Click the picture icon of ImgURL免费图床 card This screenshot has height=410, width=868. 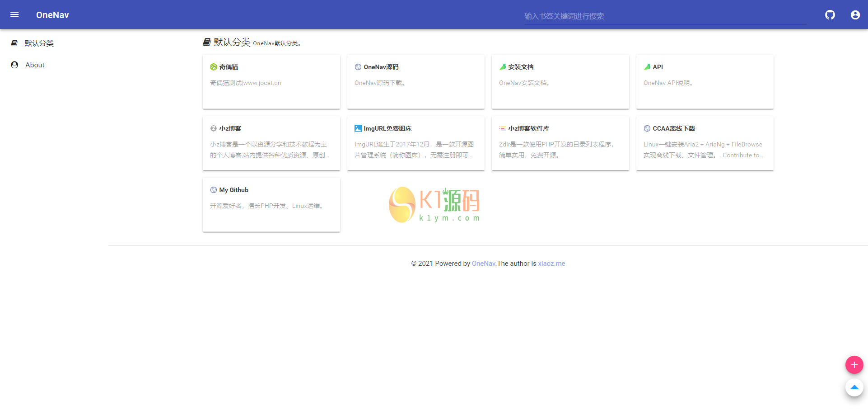[x=358, y=128]
